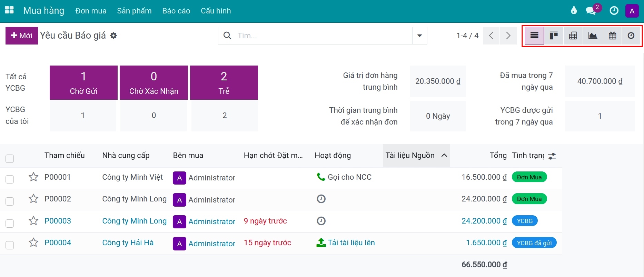
Task: Sort by the Hạn chót Đặt mua header
Action: pyautogui.click(x=273, y=156)
